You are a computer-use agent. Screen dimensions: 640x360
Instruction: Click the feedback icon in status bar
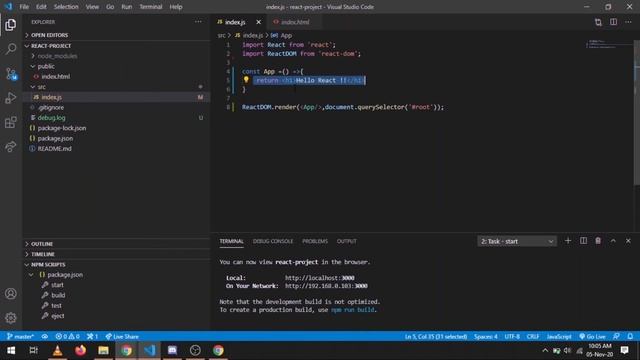[x=616, y=336]
